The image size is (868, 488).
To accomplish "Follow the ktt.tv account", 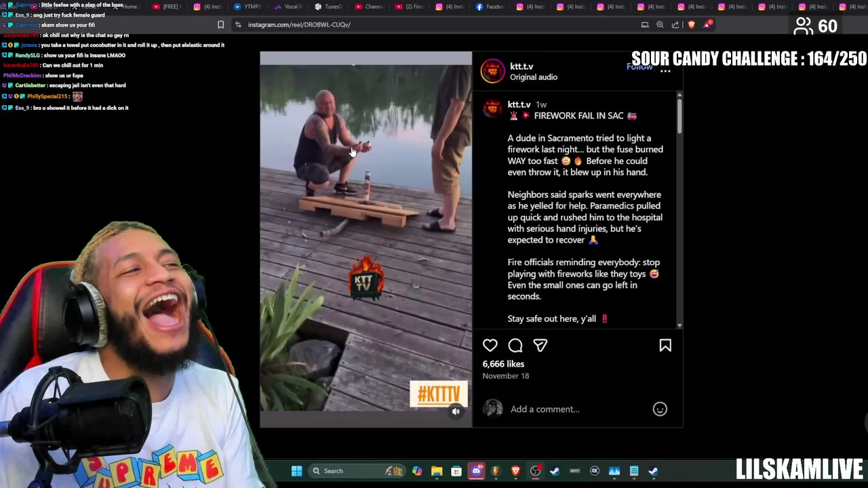I will (x=639, y=66).
